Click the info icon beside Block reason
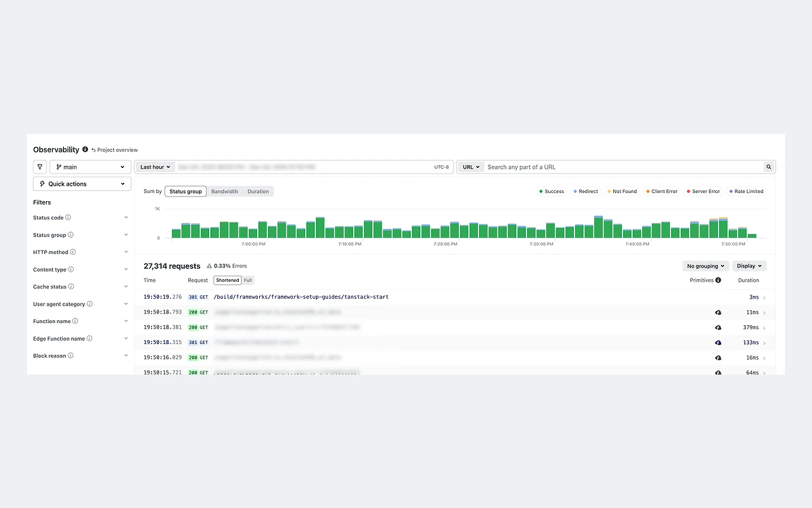This screenshot has width=812, height=508. point(71,356)
